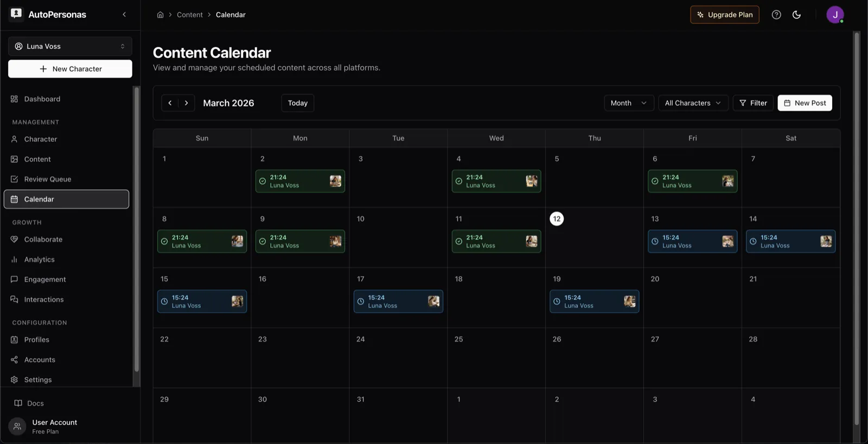Click the Content breadcrumb link
Viewport: 868px width, 444px height.
189,15
